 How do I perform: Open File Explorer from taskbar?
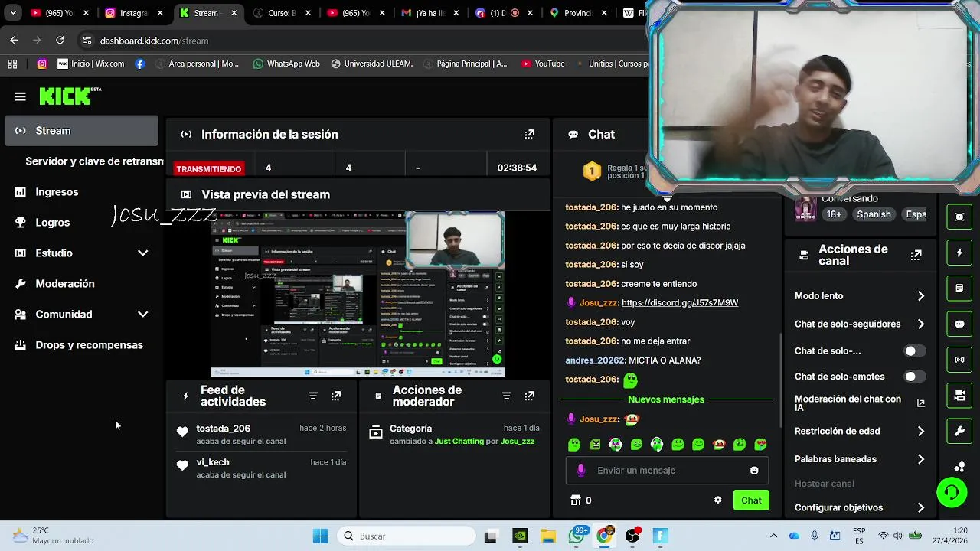tap(548, 536)
